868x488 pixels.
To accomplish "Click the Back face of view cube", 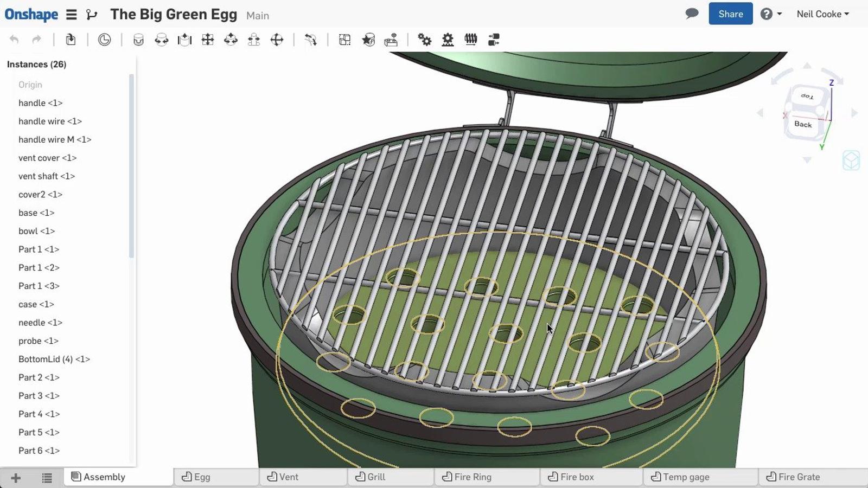I will point(803,124).
